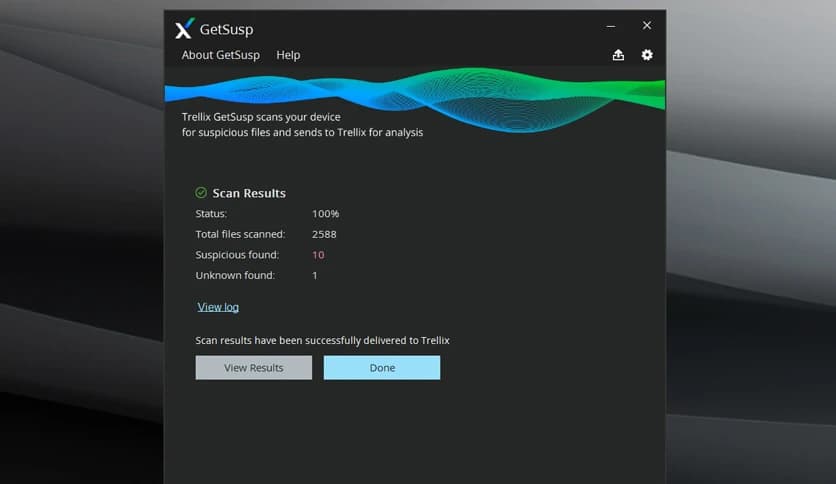Click the Done button
This screenshot has width=836, height=484.
click(382, 368)
